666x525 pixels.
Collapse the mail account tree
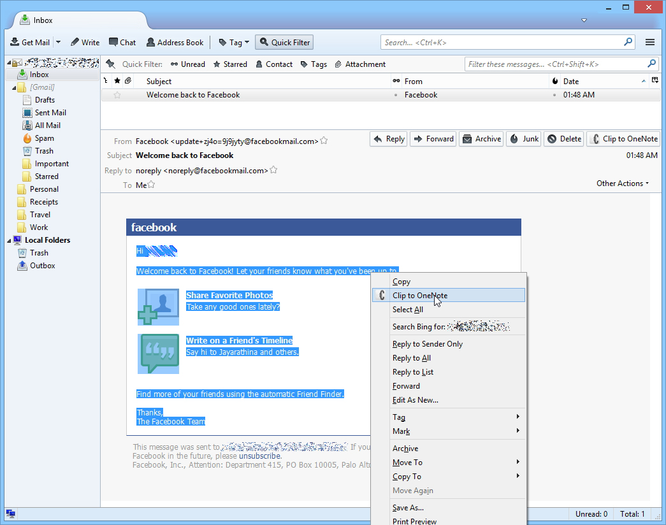[x=9, y=62]
